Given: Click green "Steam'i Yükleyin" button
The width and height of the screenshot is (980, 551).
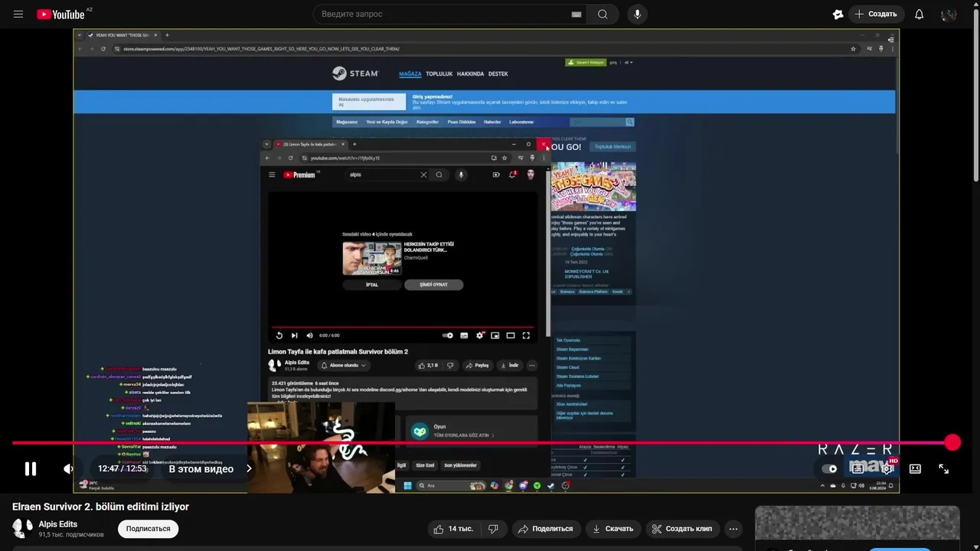Looking at the screenshot, I should point(585,62).
